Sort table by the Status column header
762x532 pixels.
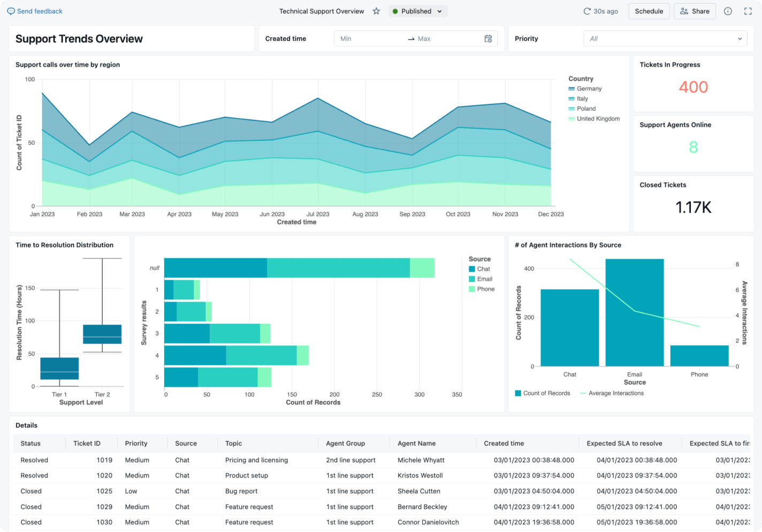tap(31, 443)
